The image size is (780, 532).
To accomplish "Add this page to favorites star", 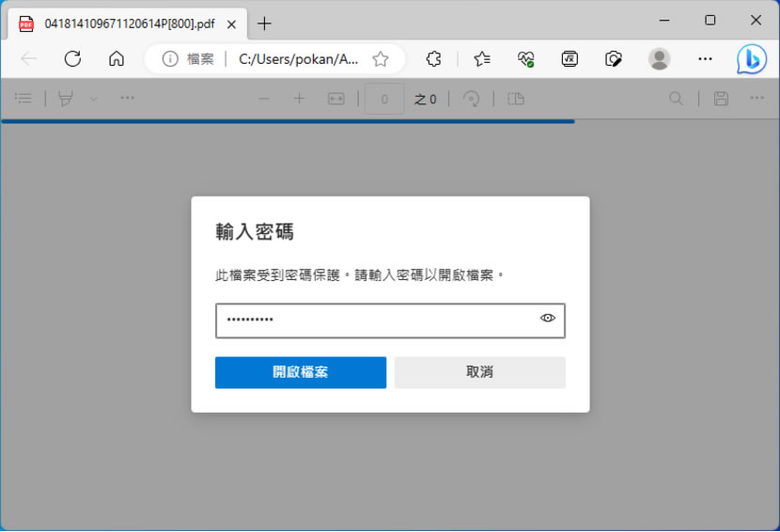I will [x=381, y=59].
